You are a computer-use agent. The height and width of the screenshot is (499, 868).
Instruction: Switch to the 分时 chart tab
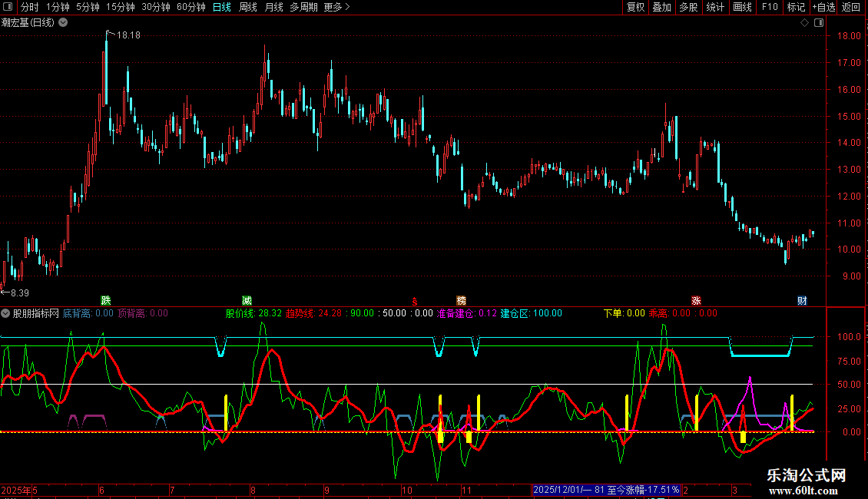pyautogui.click(x=29, y=7)
